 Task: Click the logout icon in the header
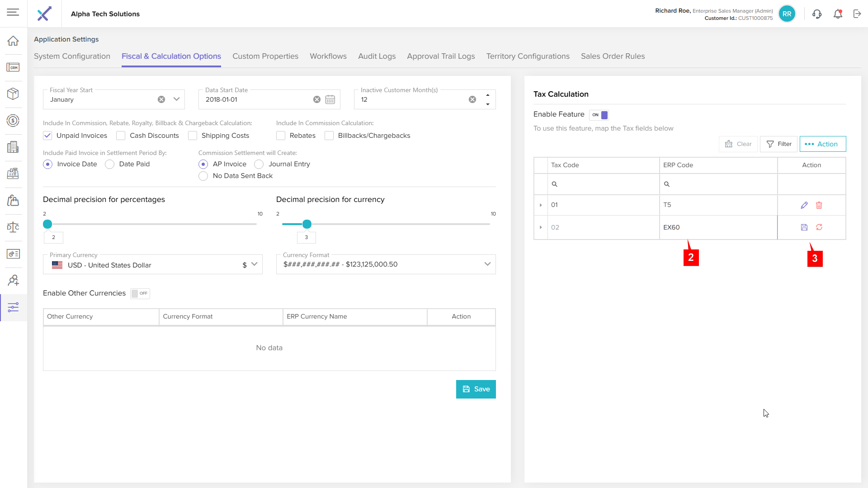857,14
